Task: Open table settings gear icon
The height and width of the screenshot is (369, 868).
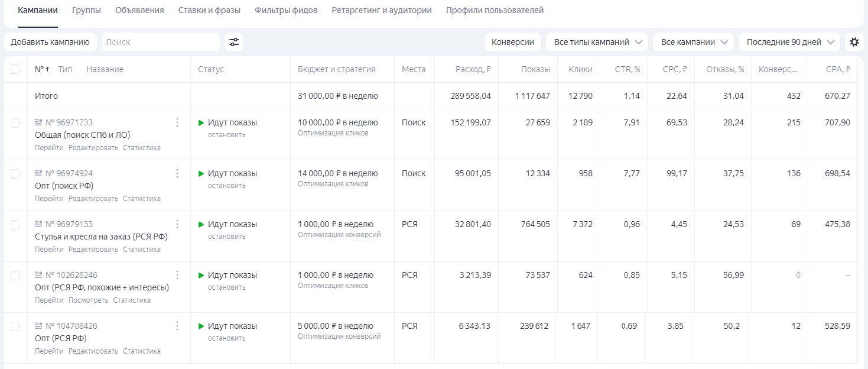Action: (853, 42)
